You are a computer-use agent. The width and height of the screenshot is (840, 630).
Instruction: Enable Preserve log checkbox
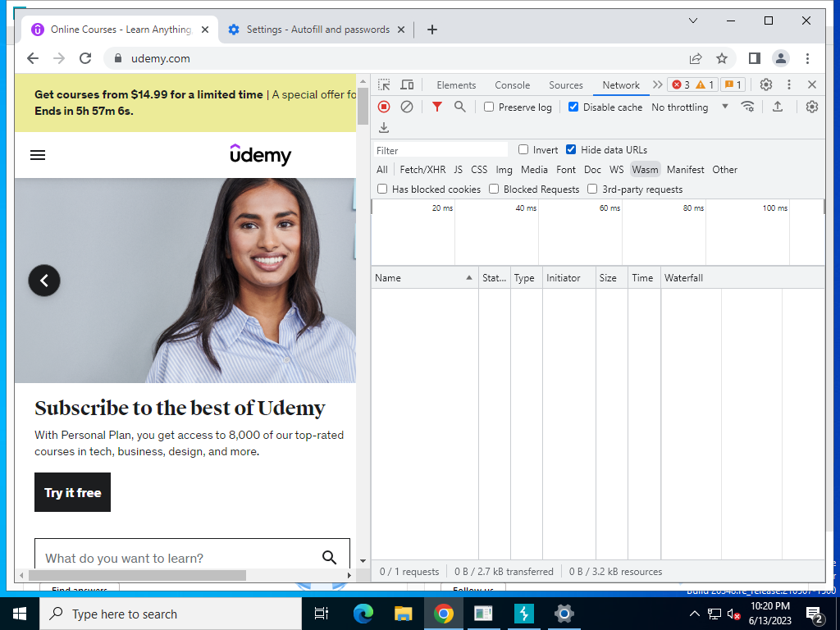click(489, 107)
